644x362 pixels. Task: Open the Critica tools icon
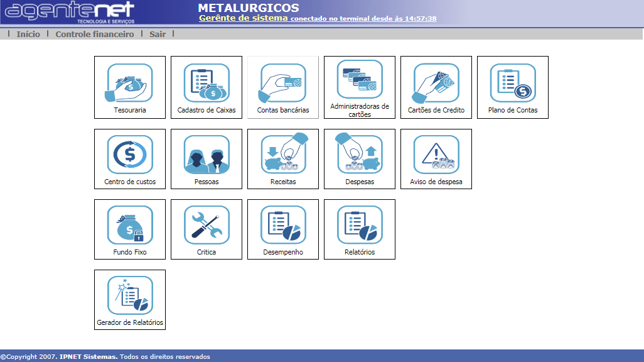pos(207,225)
